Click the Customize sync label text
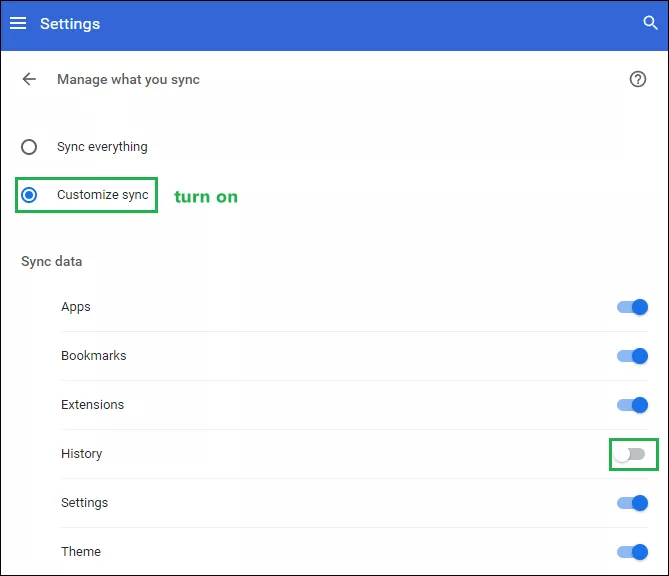The height and width of the screenshot is (576, 669). point(103,195)
